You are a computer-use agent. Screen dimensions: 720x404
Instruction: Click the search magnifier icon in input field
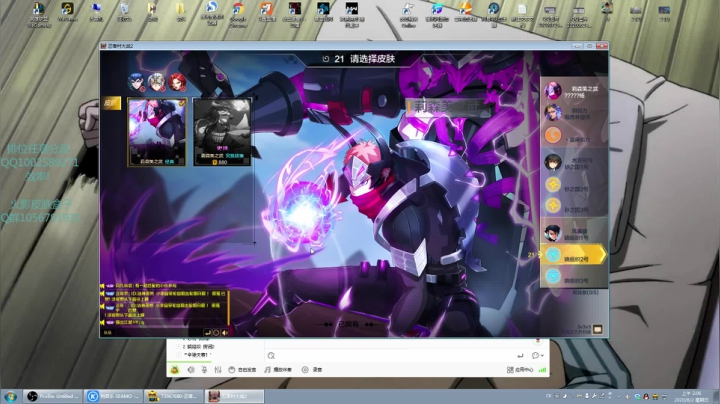click(x=271, y=355)
